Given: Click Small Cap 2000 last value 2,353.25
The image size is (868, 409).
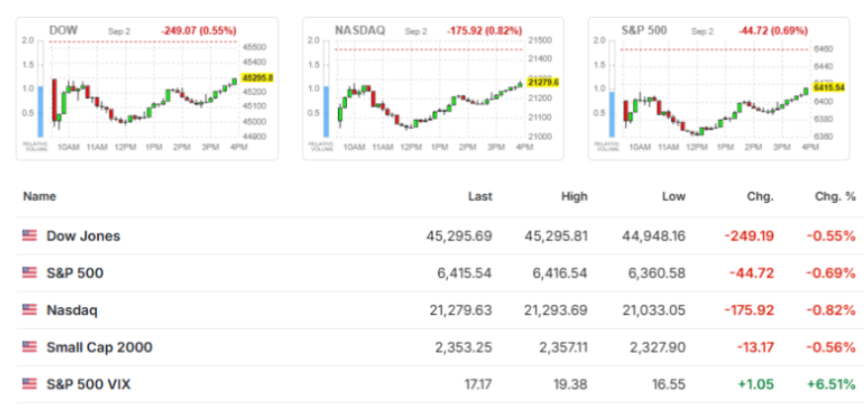Looking at the screenshot, I should pos(465,348).
